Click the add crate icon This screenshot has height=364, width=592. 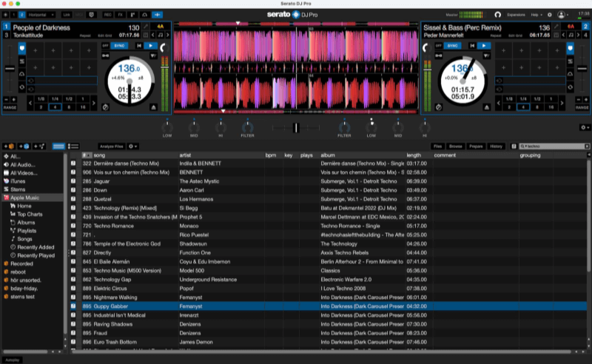pyautogui.click(x=9, y=146)
